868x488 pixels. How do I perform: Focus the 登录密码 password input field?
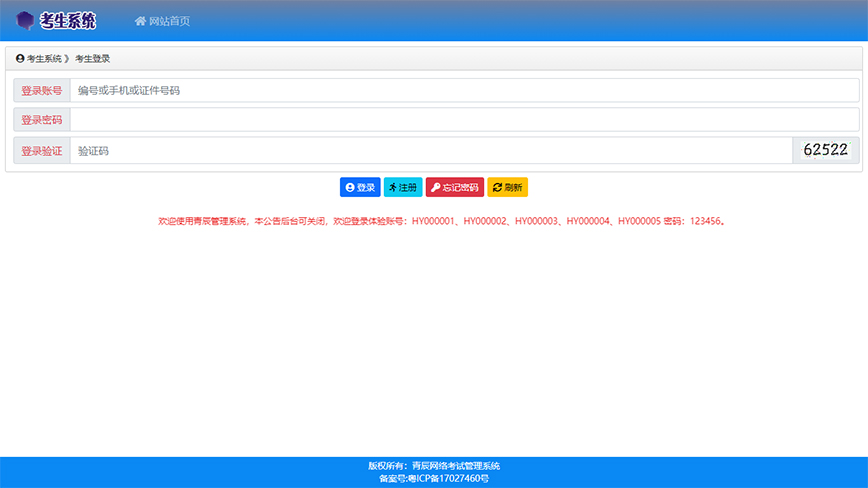click(x=464, y=120)
